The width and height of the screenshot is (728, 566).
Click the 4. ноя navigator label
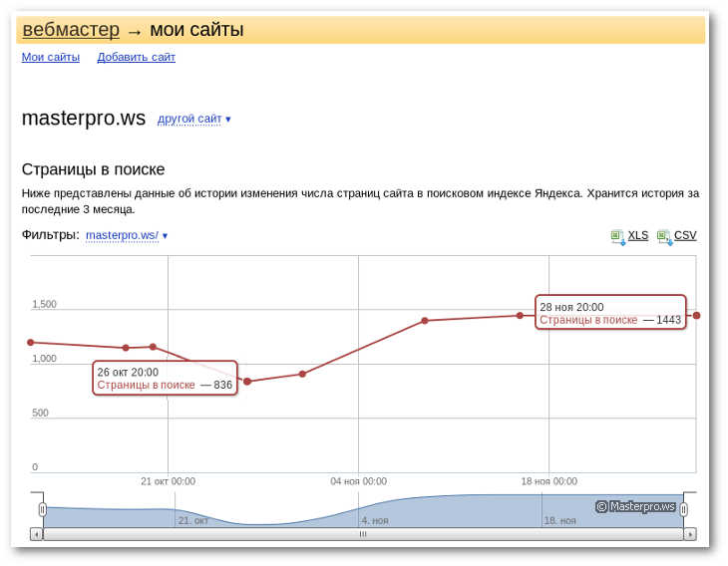(x=375, y=520)
